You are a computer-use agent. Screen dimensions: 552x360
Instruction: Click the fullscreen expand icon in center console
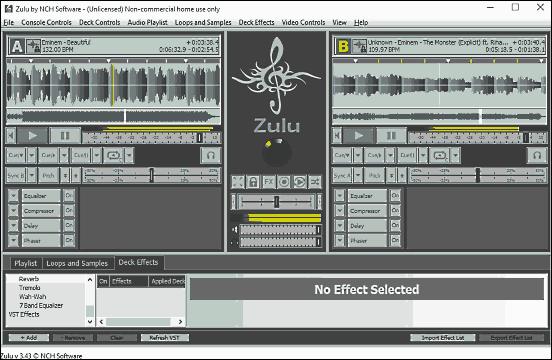pyautogui.click(x=238, y=182)
